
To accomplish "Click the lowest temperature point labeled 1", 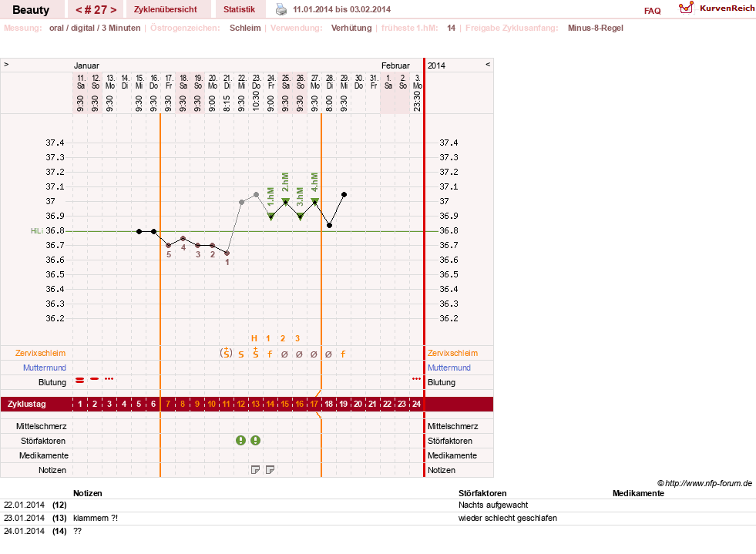I will click(x=227, y=253).
